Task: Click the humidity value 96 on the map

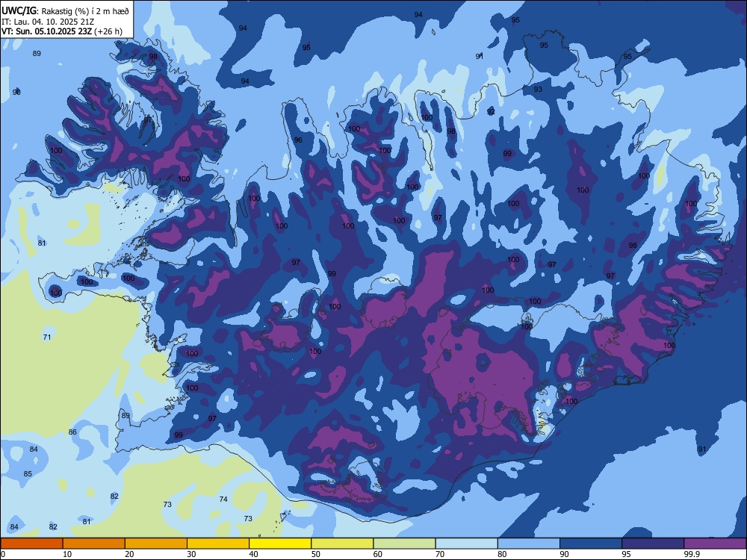Action: (298, 140)
